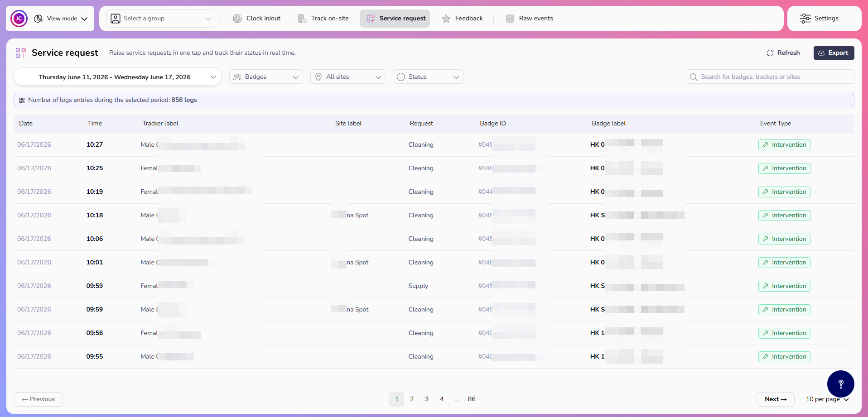
Task: Click the na Spot site in the 10:18 row
Action: coord(357,216)
